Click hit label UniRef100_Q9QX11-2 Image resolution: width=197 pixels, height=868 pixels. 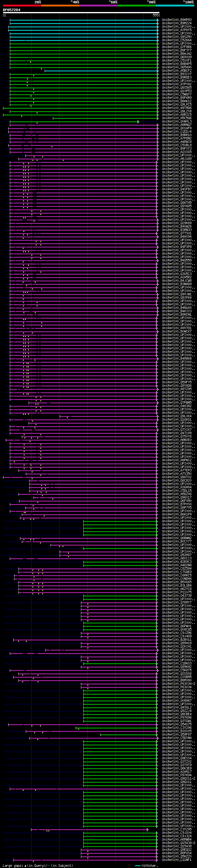tap(179, 779)
